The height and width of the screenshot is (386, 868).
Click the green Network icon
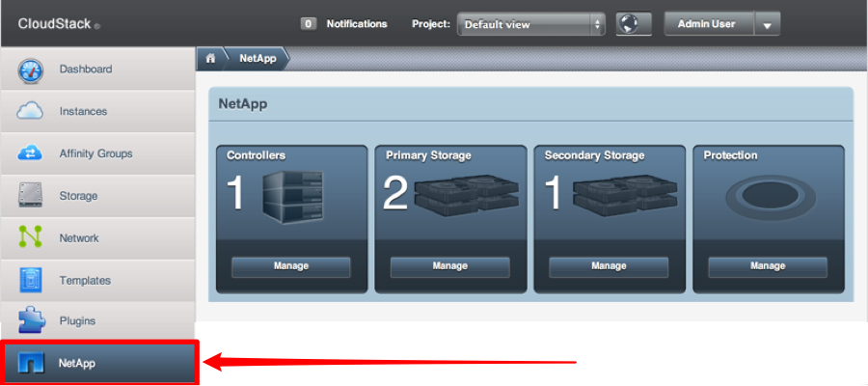[30, 237]
